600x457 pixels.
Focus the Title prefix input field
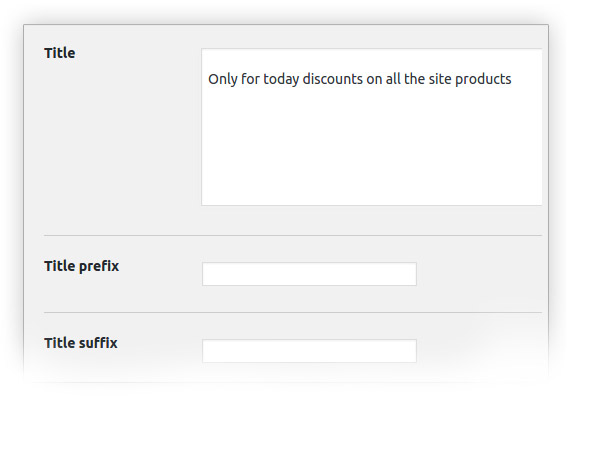pos(309,274)
